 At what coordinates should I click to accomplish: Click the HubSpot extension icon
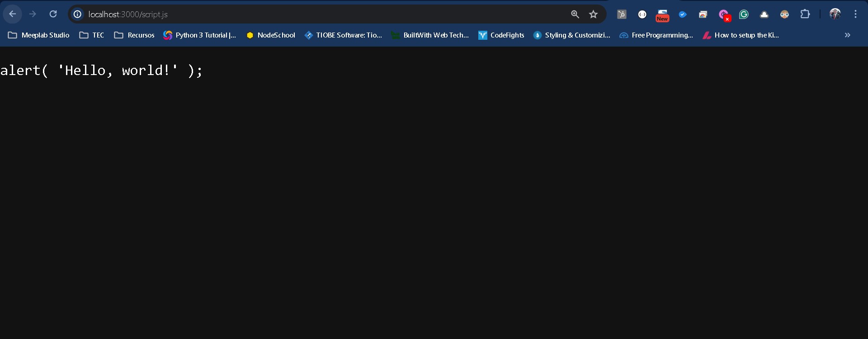click(622, 14)
